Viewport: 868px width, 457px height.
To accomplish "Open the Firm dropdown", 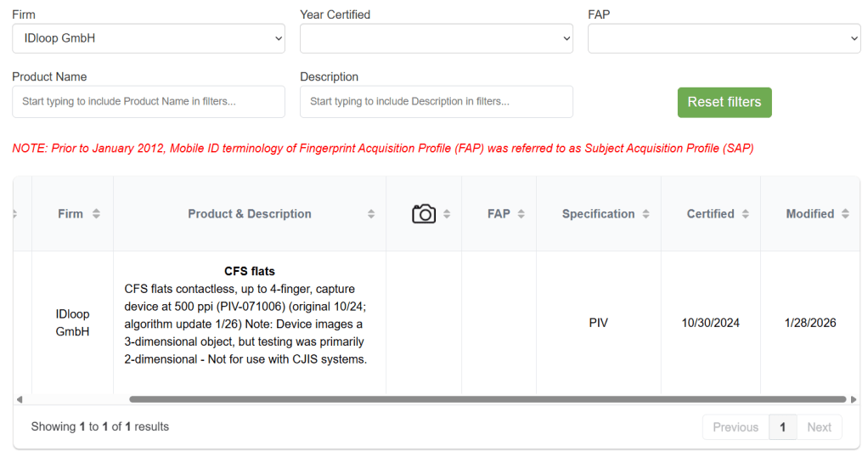I will click(x=149, y=38).
